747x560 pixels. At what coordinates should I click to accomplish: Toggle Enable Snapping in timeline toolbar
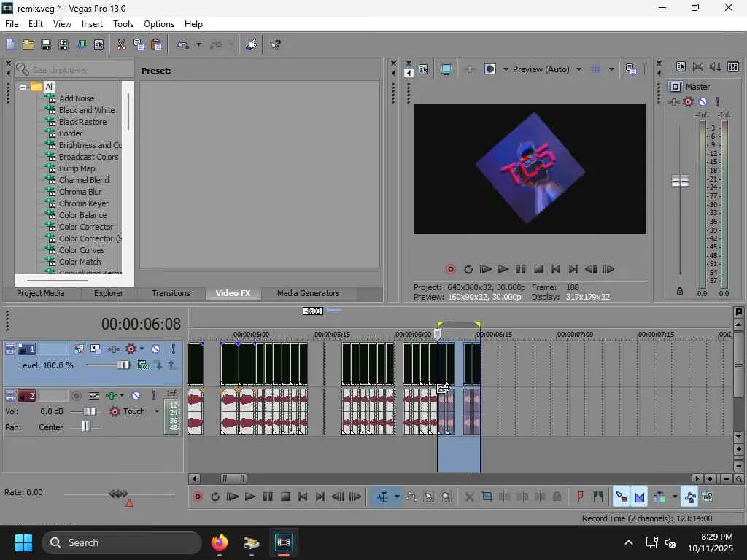click(622, 497)
